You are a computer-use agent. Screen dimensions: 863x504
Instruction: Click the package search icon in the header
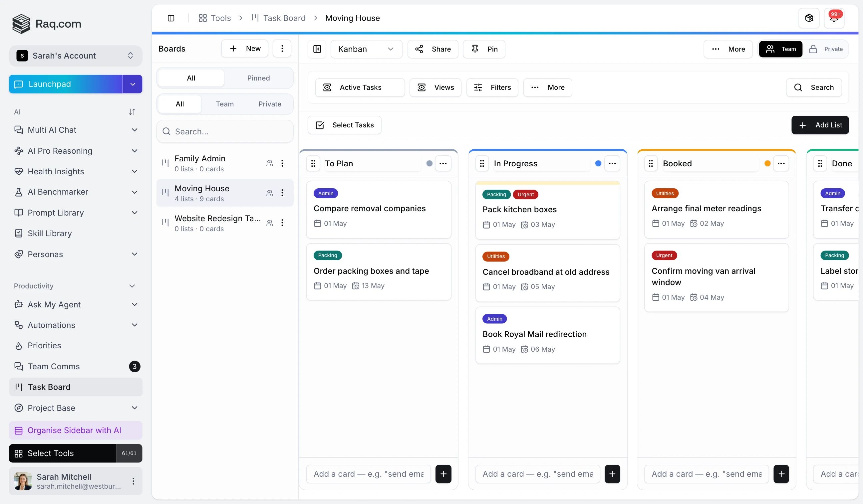[x=809, y=18]
